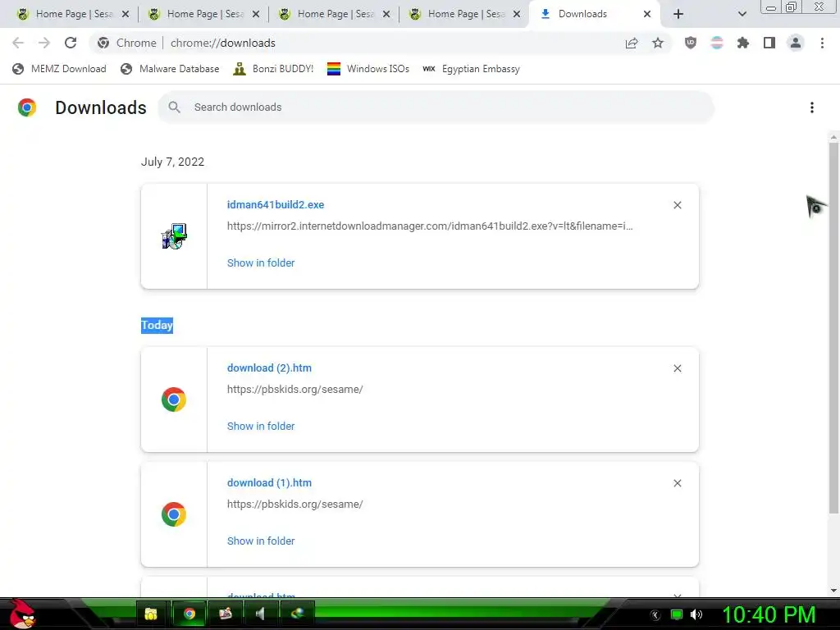Open the pink-and-blue striped extension icon
The image size is (840, 630).
click(717, 43)
